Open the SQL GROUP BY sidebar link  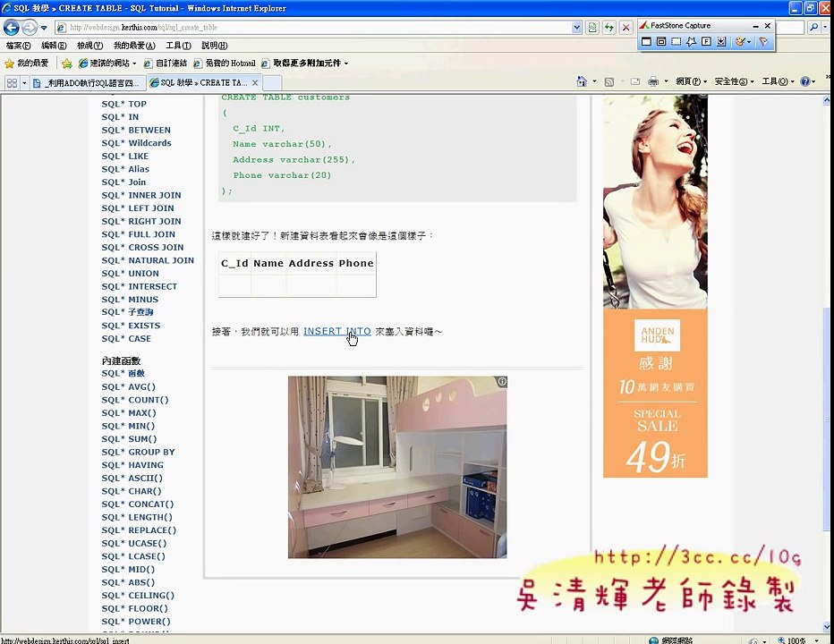point(138,452)
